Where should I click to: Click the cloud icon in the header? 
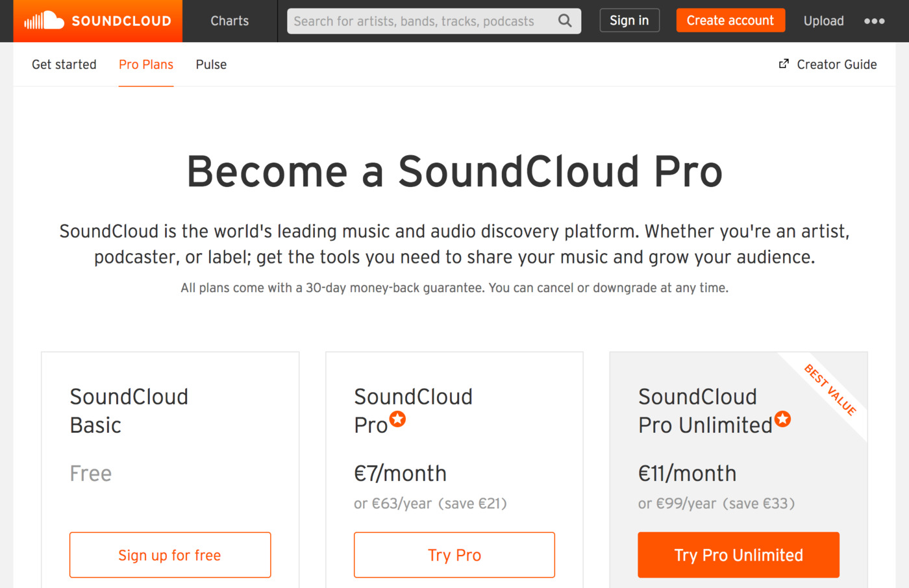pos(53,20)
